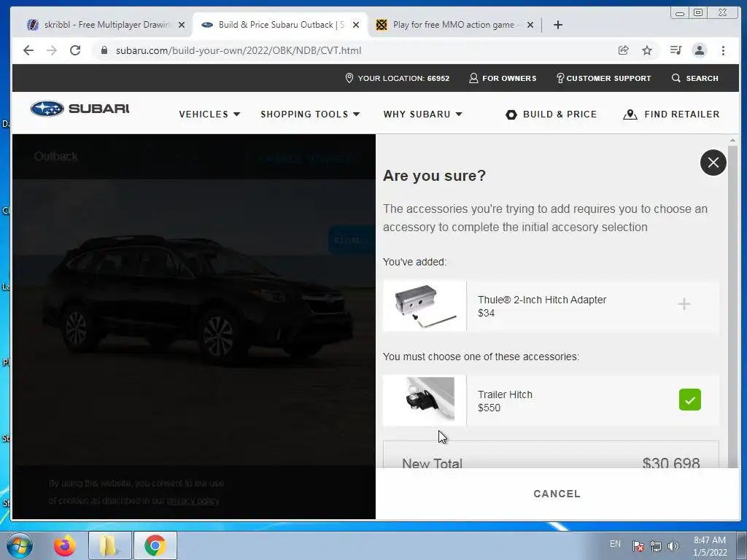Click Chrome taskbar icon
This screenshot has height=560, width=747.
(x=155, y=545)
